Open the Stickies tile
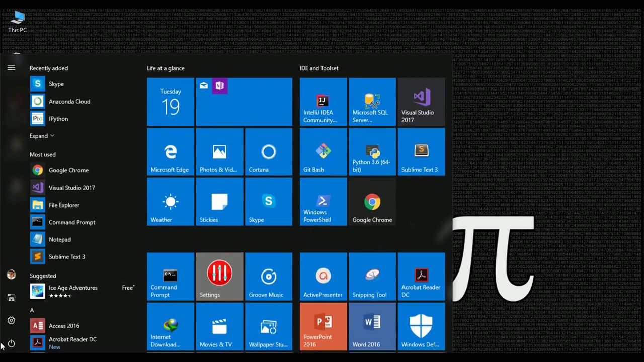This screenshot has width=644, height=362. click(x=219, y=202)
